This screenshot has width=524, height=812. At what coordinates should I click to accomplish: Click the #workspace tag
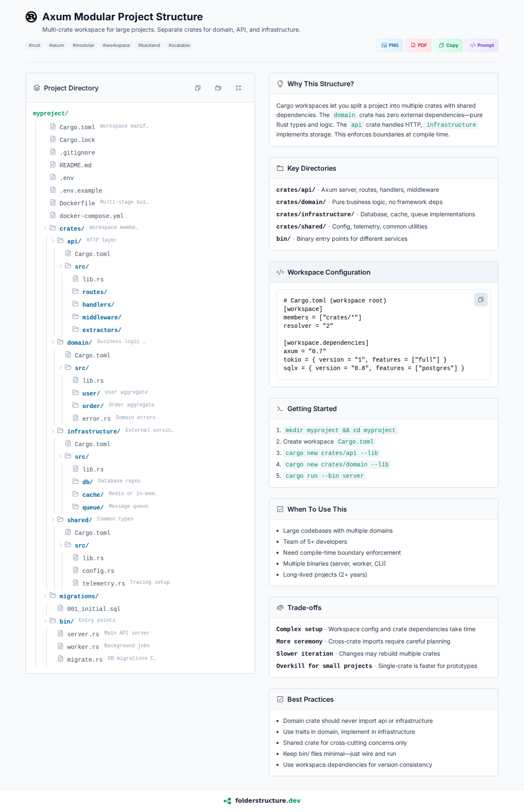coord(116,45)
